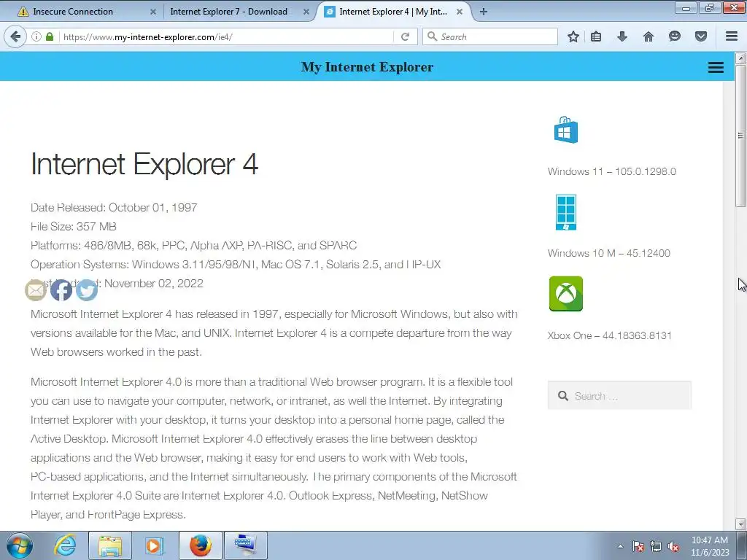Image resolution: width=747 pixels, height=560 pixels.
Task: Click the Platforms: 486/8MB, 68k line
Action: (193, 246)
